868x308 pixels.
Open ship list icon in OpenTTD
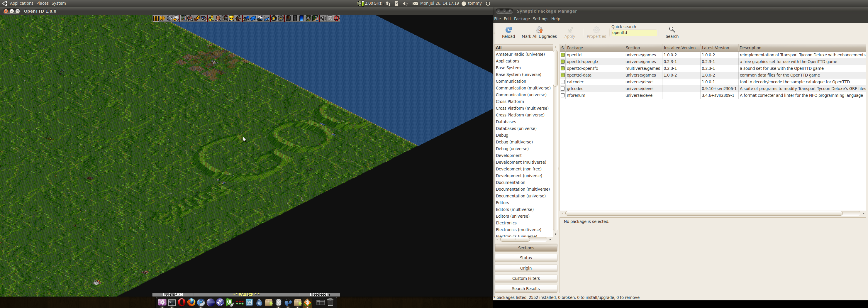(260, 18)
